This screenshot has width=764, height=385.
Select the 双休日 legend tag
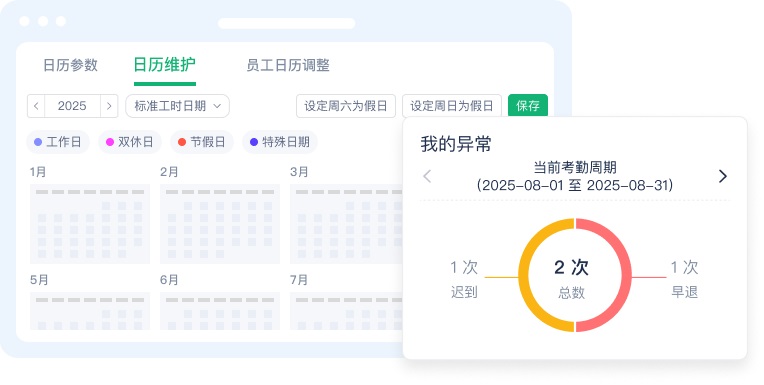[x=130, y=142]
